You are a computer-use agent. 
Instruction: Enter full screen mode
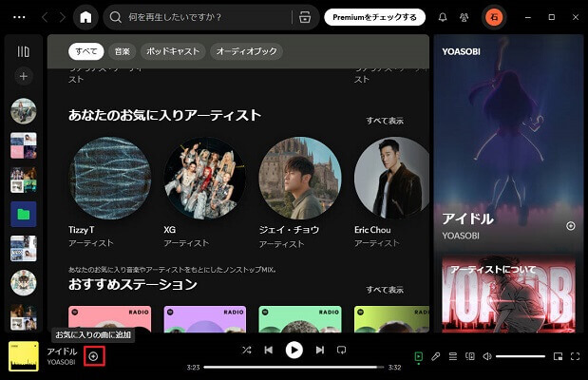click(576, 356)
